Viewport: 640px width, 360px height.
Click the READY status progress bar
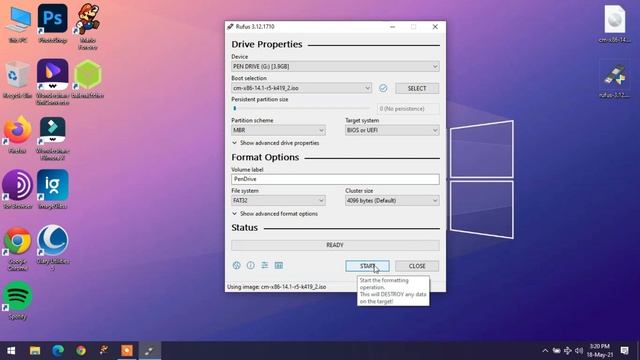(x=335, y=245)
